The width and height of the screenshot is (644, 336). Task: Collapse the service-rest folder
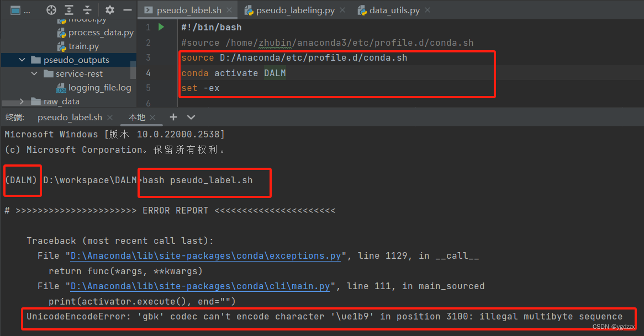point(34,74)
